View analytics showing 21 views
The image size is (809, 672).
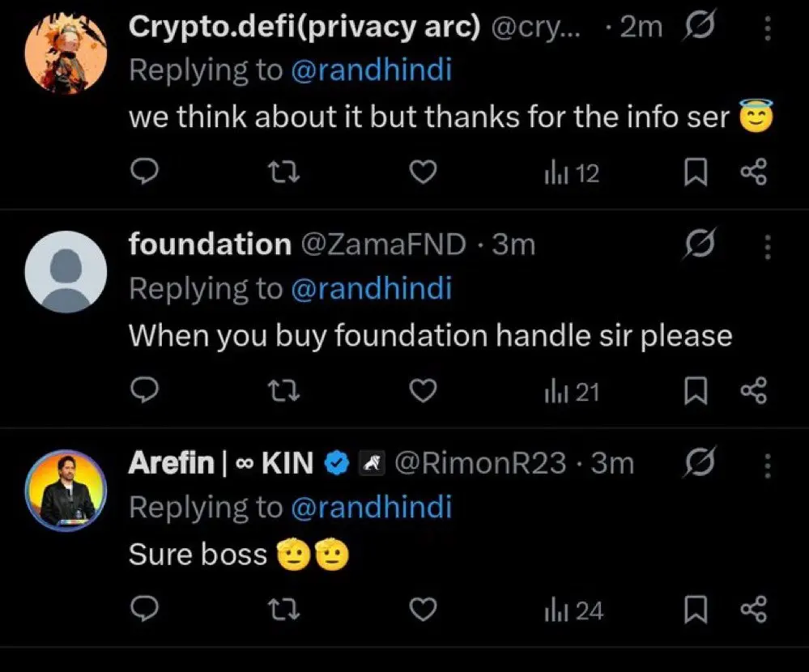click(x=572, y=392)
